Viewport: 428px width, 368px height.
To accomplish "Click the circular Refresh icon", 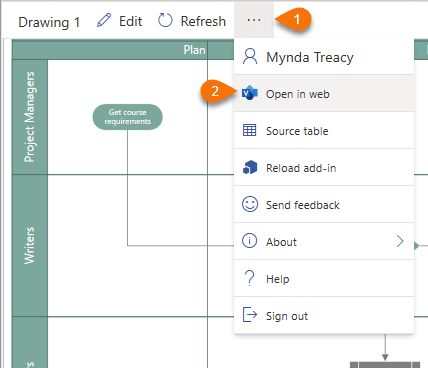I will 165,20.
